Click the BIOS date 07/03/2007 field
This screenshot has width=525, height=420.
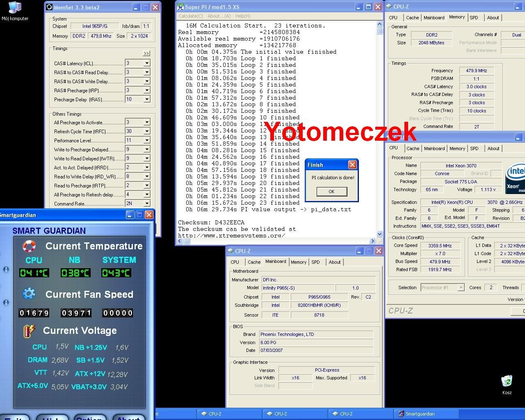(316, 350)
